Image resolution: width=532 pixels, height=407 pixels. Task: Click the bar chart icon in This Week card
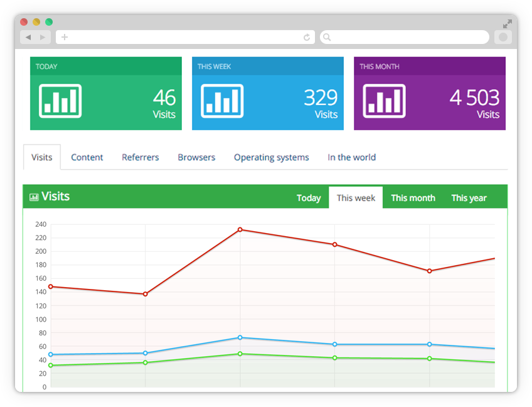coord(222,101)
